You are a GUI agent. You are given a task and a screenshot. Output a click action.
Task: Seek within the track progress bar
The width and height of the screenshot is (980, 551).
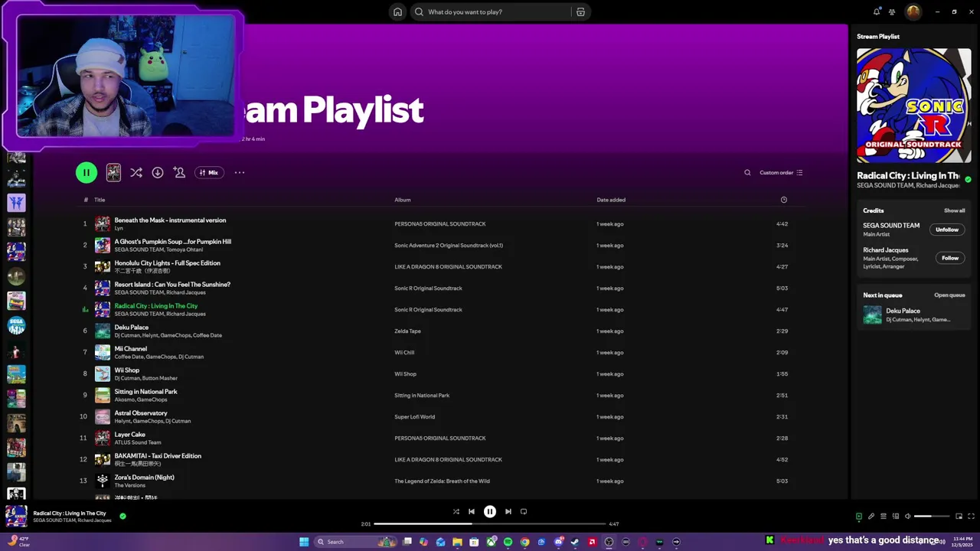[490, 523]
